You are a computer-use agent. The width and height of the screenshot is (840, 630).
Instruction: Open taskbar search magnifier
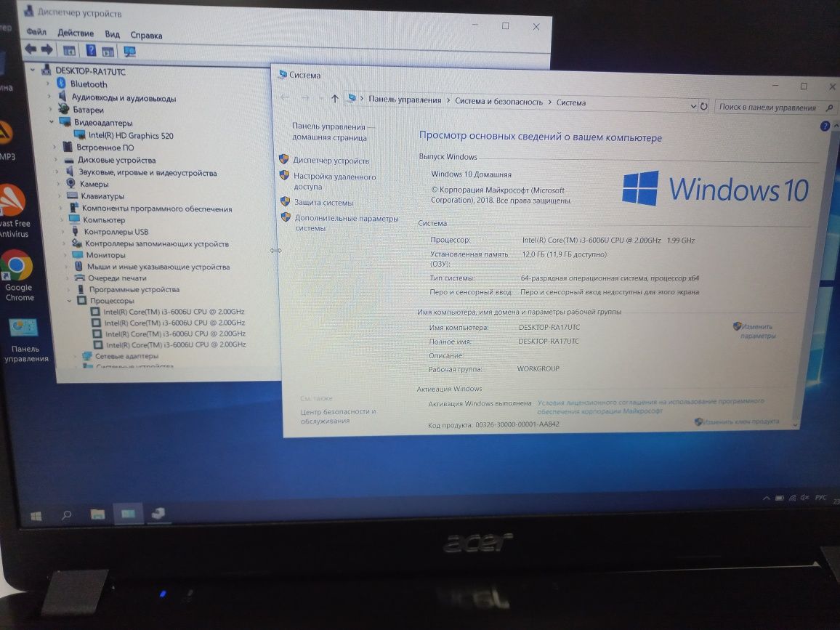(66, 514)
